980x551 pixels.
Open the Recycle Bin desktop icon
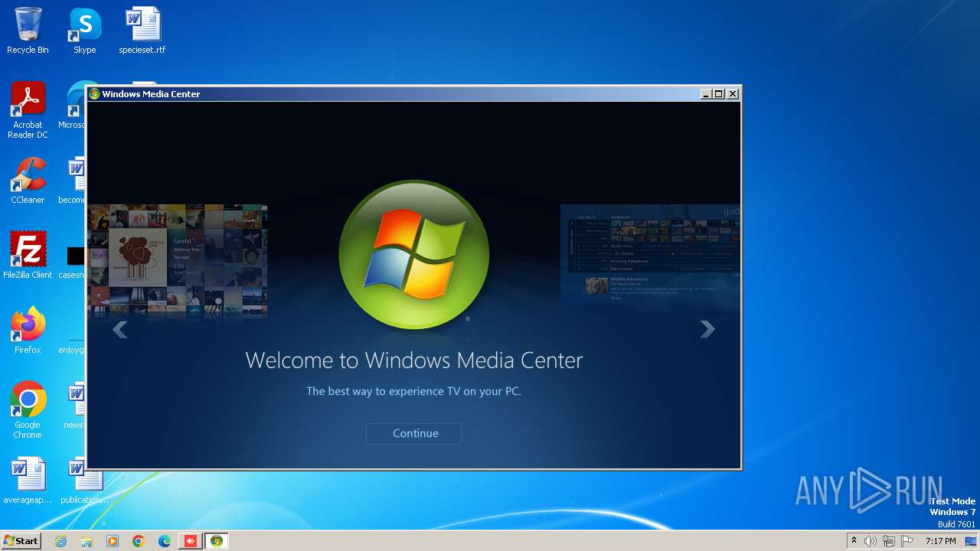28,31
